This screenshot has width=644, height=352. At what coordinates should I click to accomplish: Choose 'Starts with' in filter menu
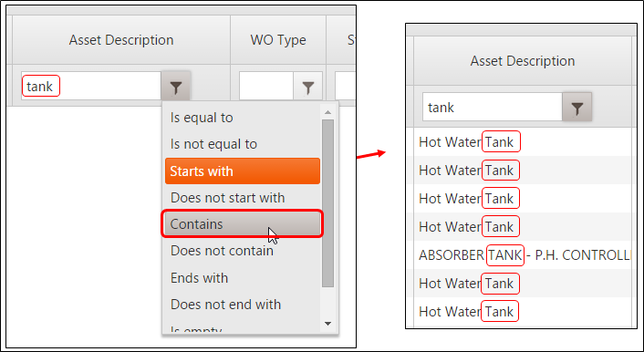[243, 171]
